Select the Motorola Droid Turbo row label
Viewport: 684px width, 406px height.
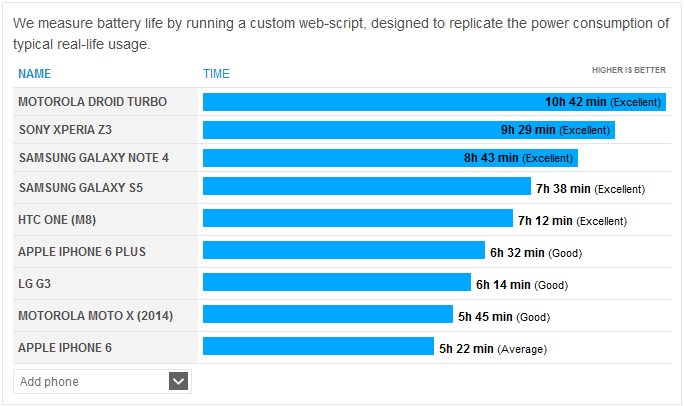tap(92, 102)
